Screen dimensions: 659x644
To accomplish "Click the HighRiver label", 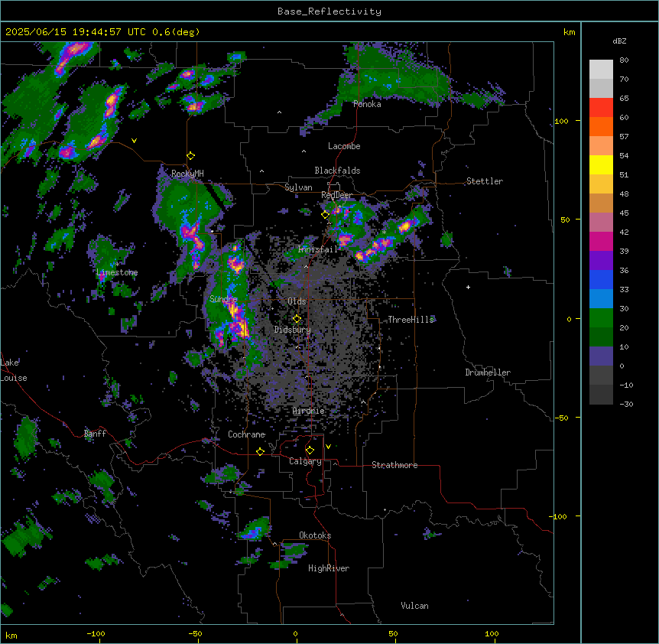I will click(x=329, y=568).
